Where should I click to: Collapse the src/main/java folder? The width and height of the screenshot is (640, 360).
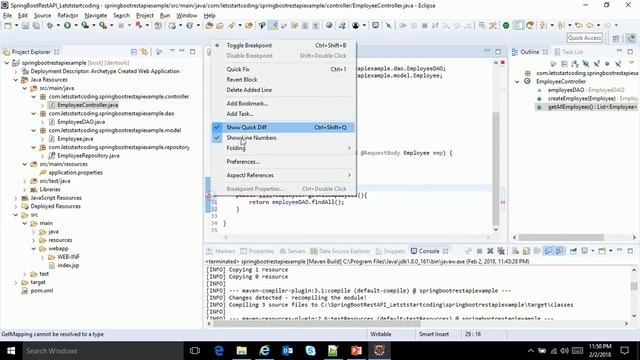[25, 88]
